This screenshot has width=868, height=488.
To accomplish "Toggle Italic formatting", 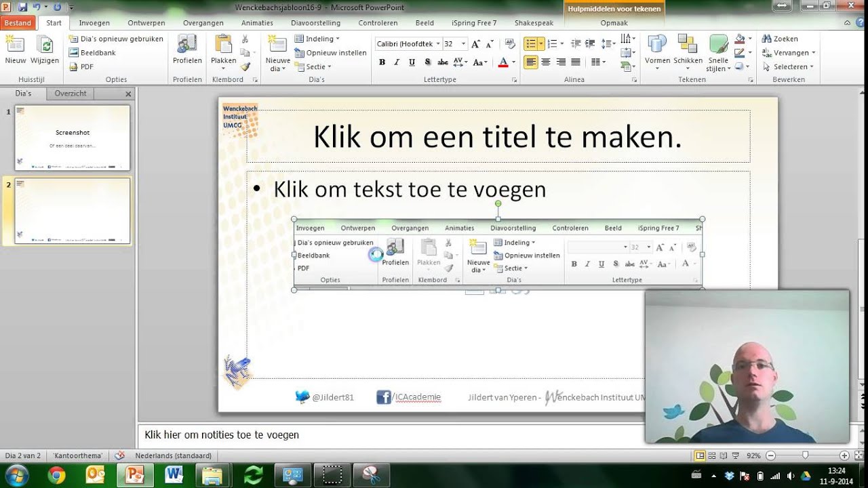I will [x=397, y=62].
